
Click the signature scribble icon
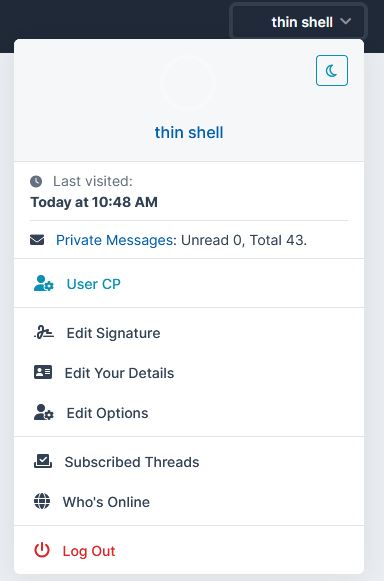point(44,332)
